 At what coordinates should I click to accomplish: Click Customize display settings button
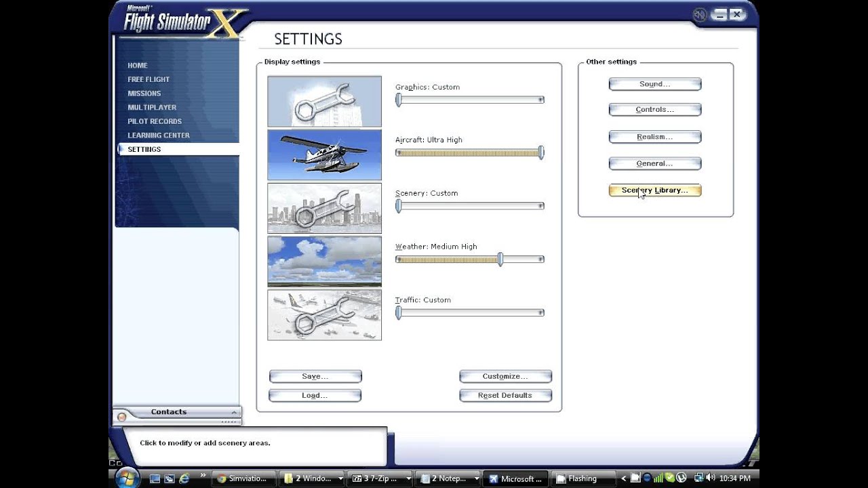click(505, 376)
